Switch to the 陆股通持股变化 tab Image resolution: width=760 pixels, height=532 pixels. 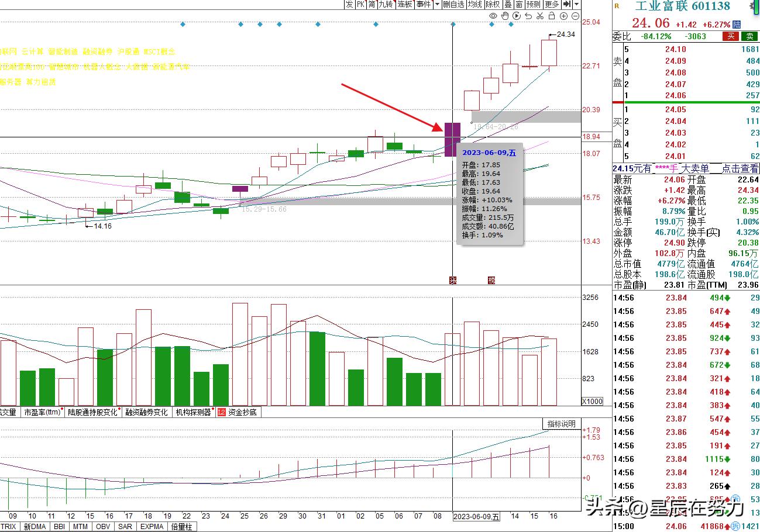[x=92, y=412]
